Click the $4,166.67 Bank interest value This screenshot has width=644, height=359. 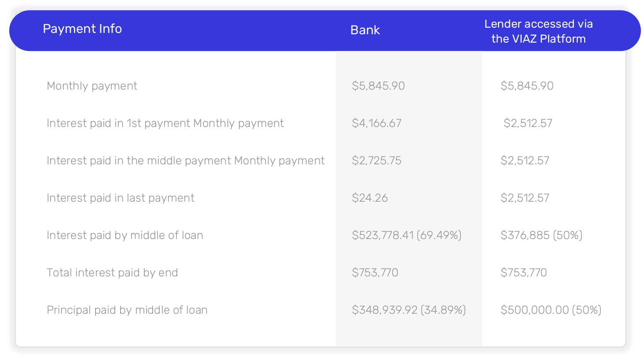coord(377,123)
